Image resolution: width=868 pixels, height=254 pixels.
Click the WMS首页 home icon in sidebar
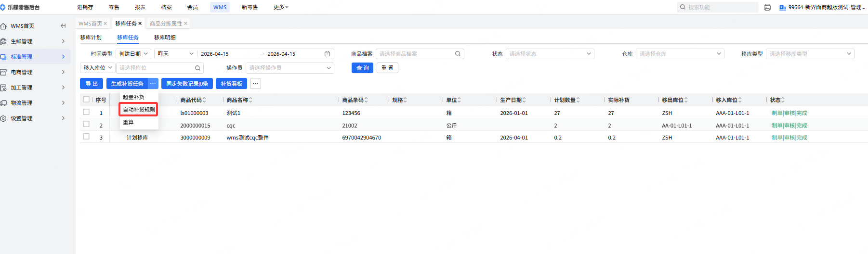tap(3, 26)
